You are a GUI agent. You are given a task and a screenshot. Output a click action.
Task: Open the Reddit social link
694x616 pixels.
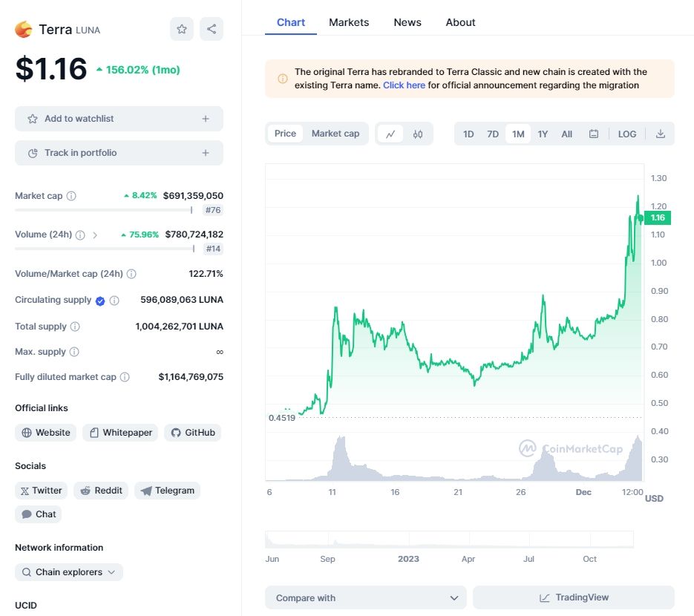[x=101, y=491]
